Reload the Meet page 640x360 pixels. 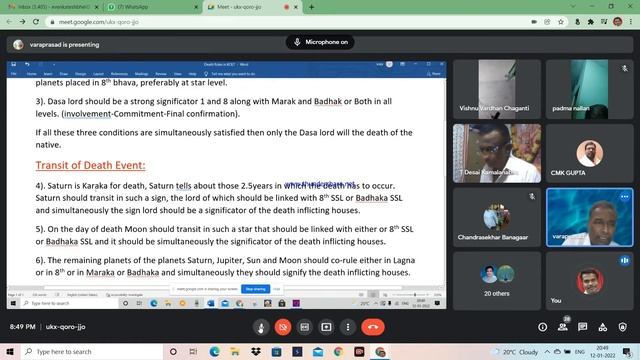[36, 22]
